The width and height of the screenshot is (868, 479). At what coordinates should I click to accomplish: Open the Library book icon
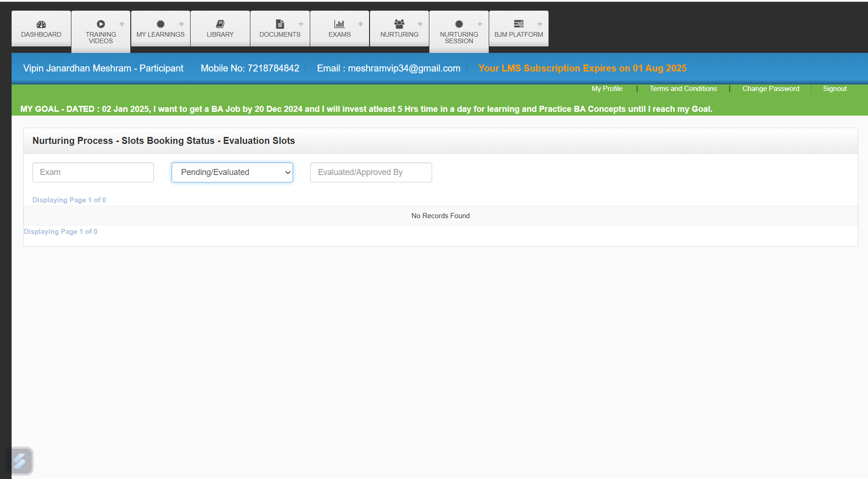point(220,24)
